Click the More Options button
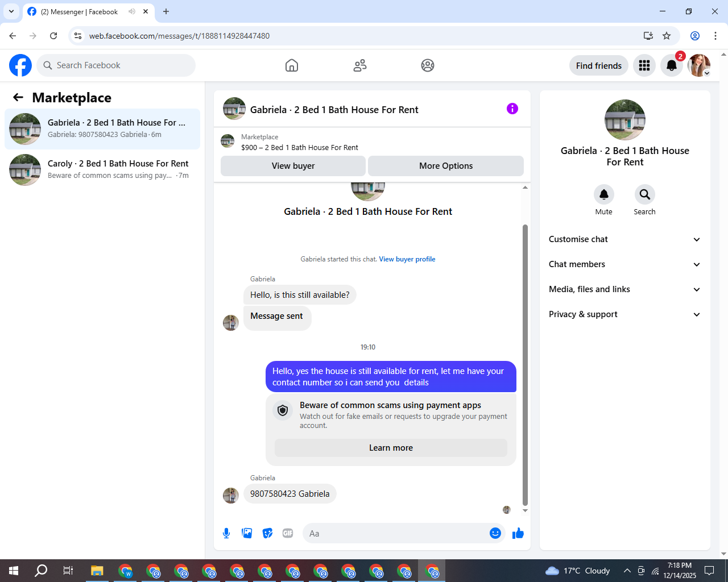Image resolution: width=728 pixels, height=582 pixels. [x=446, y=166]
